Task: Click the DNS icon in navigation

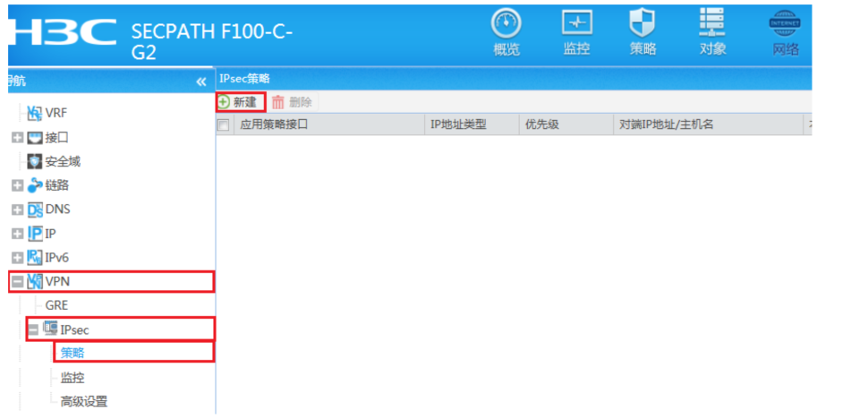Action: 35,209
